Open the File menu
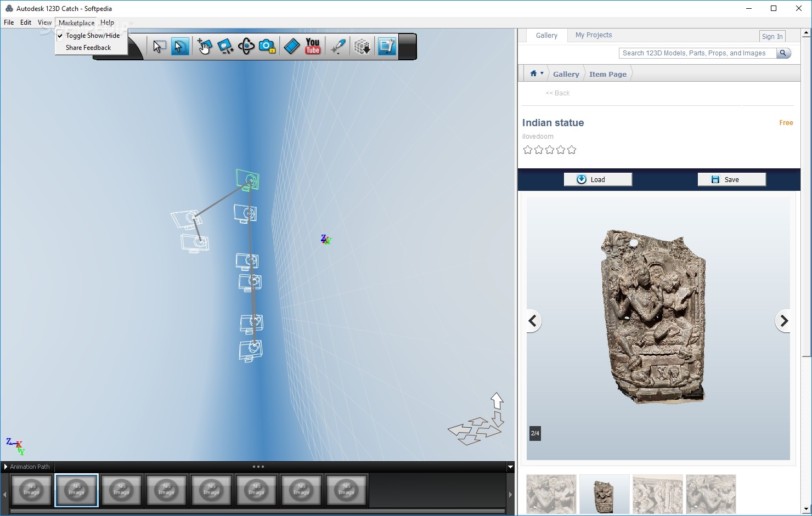Image resolution: width=812 pixels, height=516 pixels. click(x=9, y=22)
